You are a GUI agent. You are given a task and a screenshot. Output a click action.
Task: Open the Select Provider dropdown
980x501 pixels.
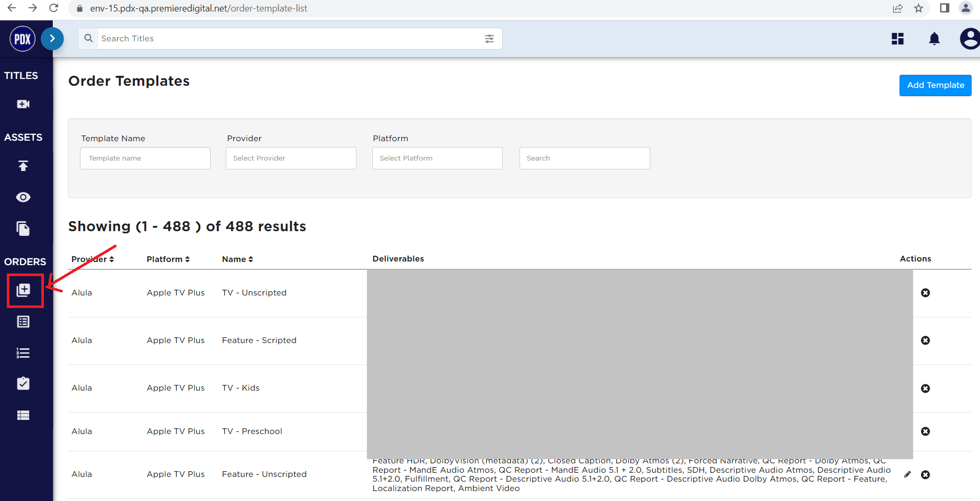point(291,158)
